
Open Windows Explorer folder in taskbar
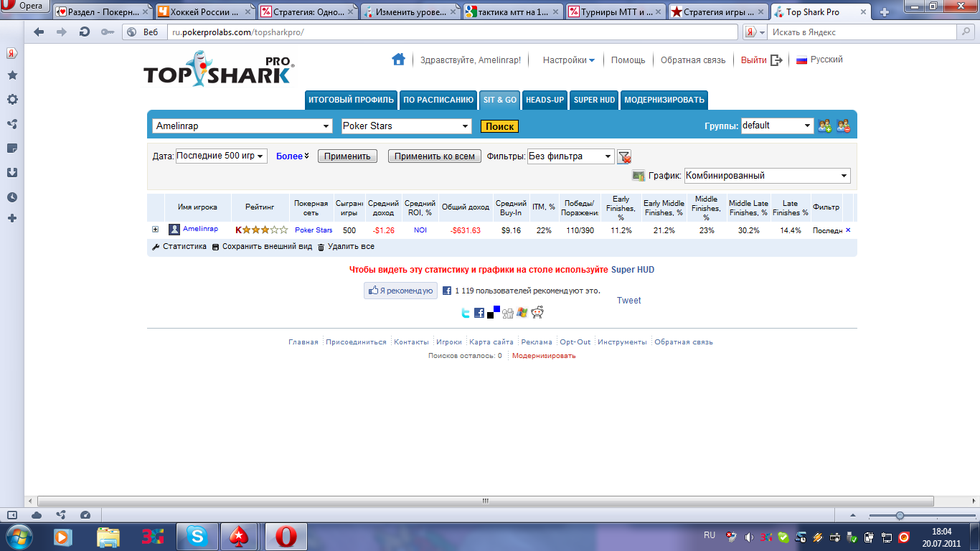(x=108, y=536)
